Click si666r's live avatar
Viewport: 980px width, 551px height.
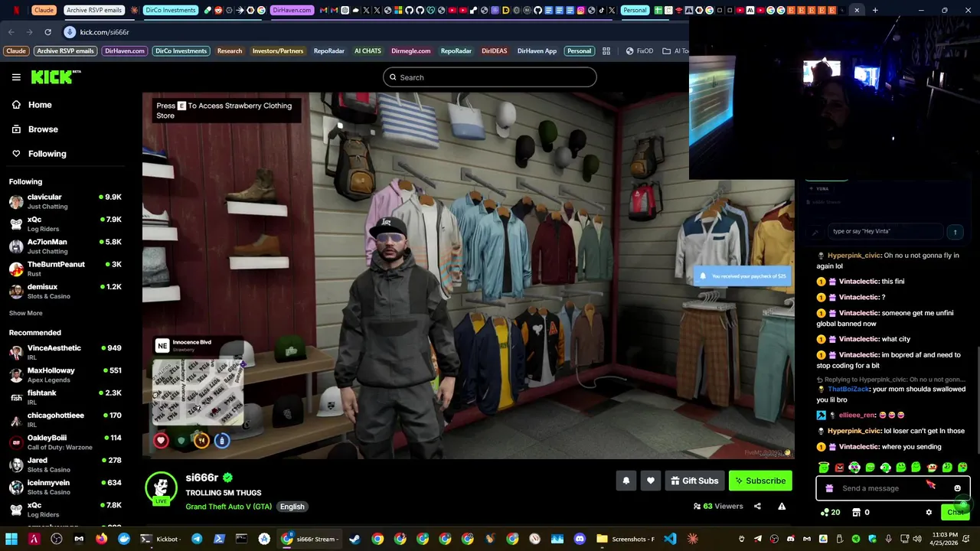[161, 488]
